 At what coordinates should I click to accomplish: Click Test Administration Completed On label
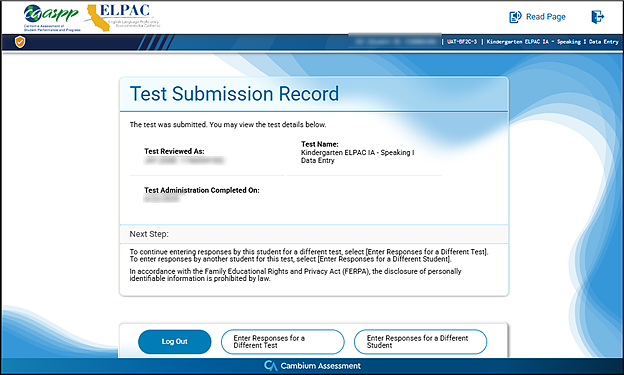pyautogui.click(x=202, y=190)
